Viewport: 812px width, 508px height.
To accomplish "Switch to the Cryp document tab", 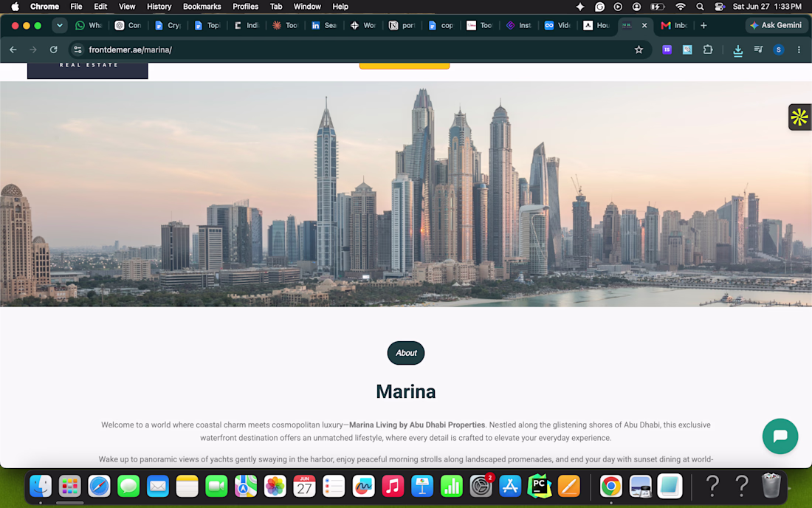I will tap(168, 25).
